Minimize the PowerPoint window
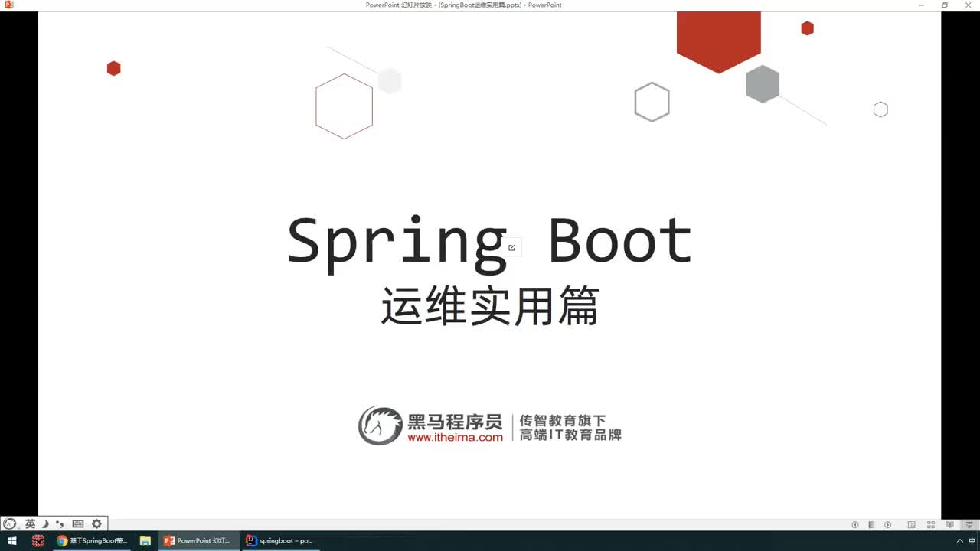Screen dimensions: 980x551 923,5
